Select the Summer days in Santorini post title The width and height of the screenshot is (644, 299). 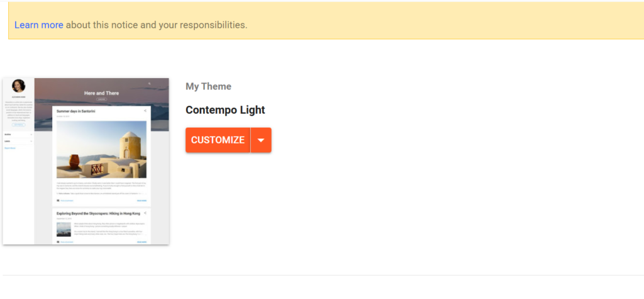(76, 111)
